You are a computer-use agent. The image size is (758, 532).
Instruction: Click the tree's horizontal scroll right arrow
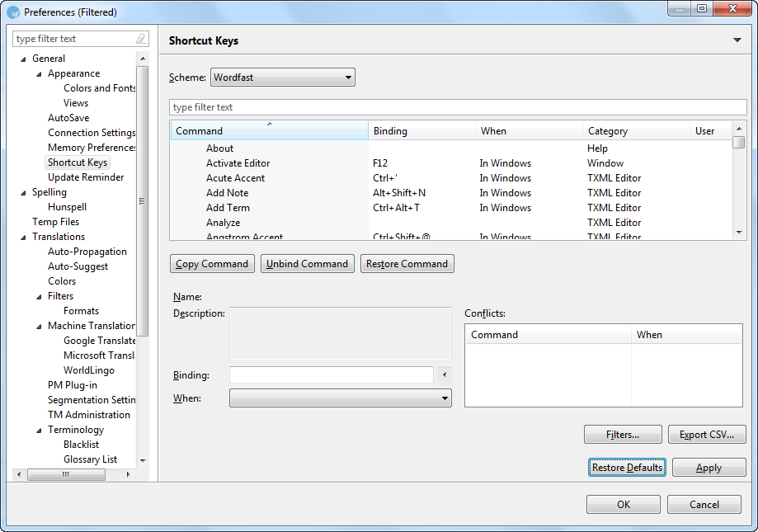(x=128, y=474)
